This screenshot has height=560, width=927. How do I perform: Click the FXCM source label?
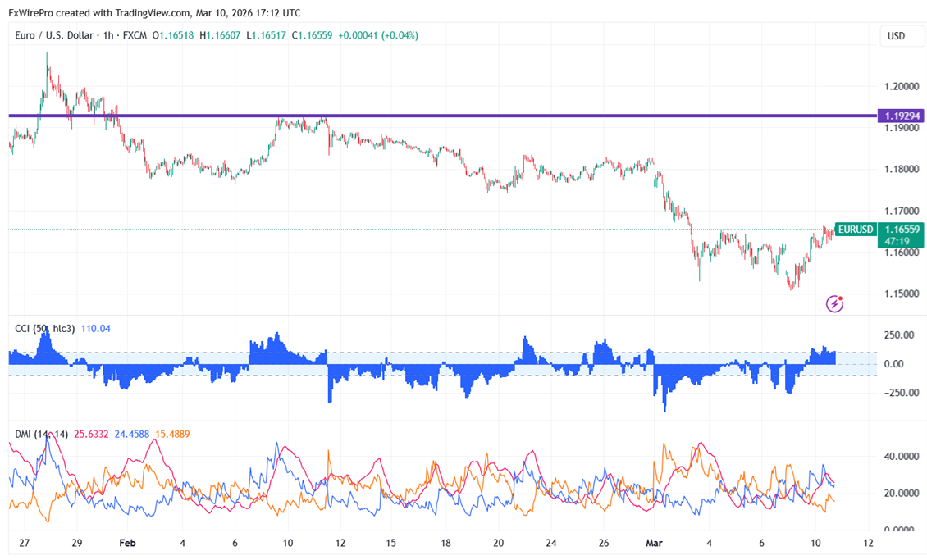tap(135, 35)
